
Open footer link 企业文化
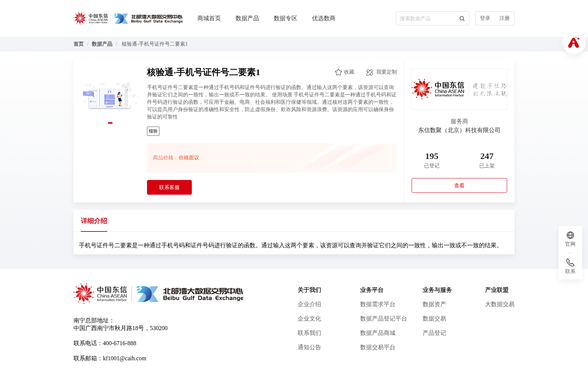[309, 319]
